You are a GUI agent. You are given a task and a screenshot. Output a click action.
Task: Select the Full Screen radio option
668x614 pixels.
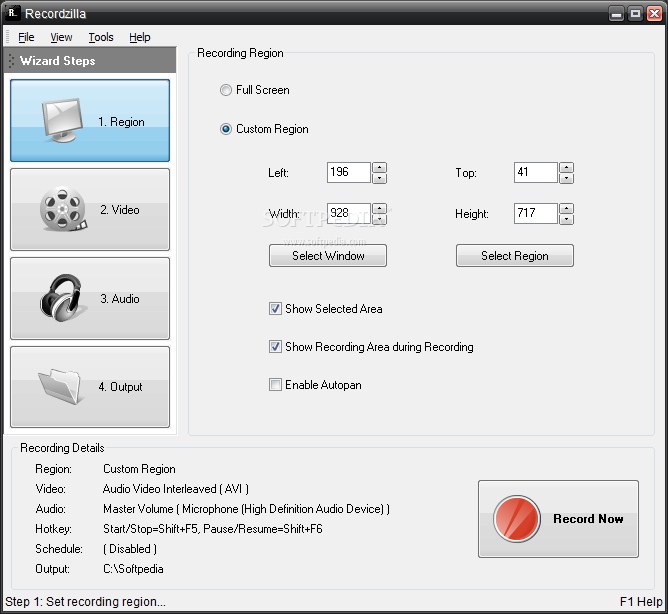pos(225,90)
